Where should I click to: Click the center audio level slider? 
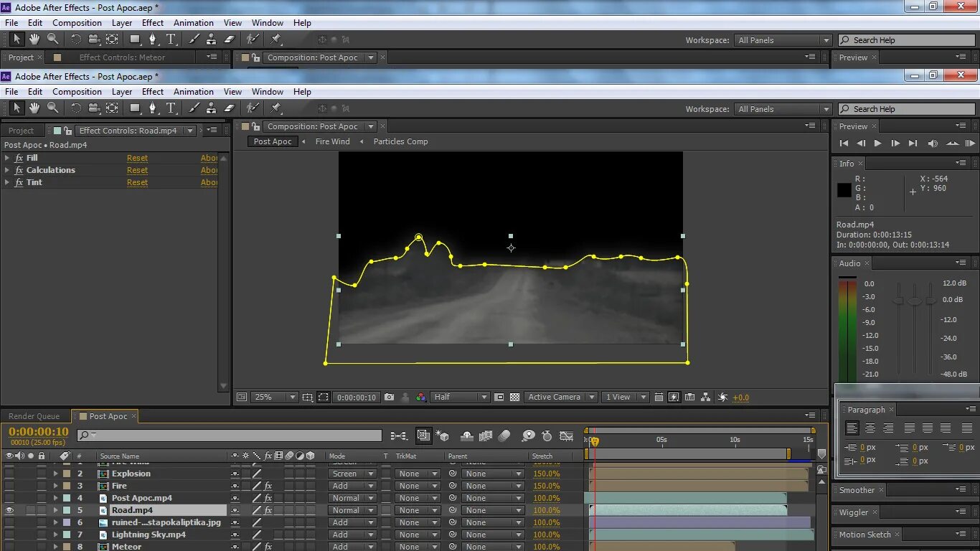click(x=914, y=302)
